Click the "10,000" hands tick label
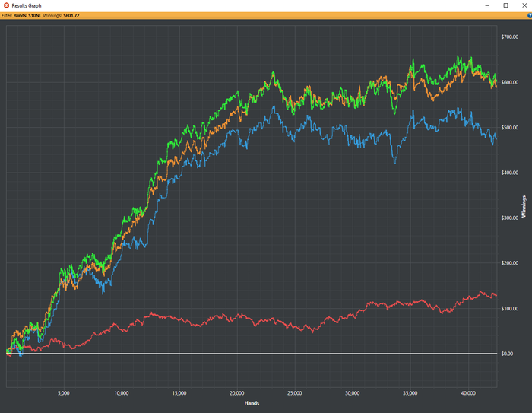Image resolution: width=532 pixels, height=413 pixels. click(x=122, y=393)
